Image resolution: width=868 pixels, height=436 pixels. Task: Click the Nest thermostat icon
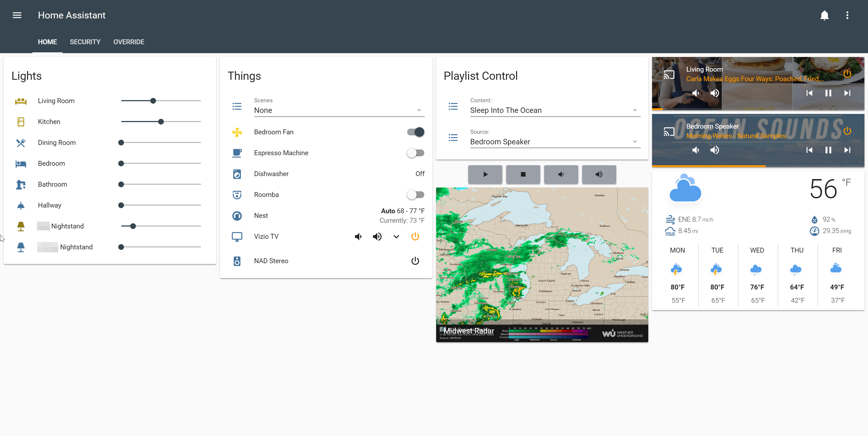click(237, 216)
